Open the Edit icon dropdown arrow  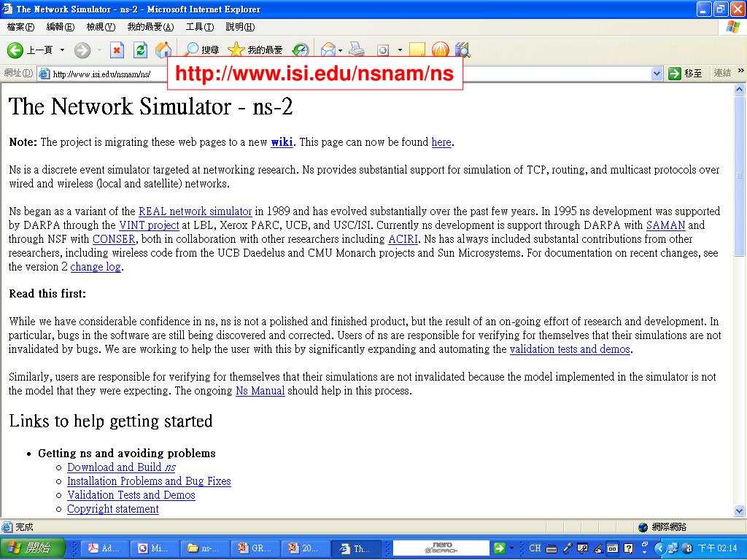(x=400, y=50)
